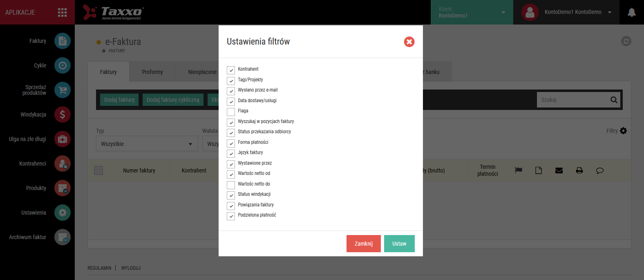Open the Faktury sidebar icon
The height and width of the screenshot is (280, 644).
click(63, 41)
